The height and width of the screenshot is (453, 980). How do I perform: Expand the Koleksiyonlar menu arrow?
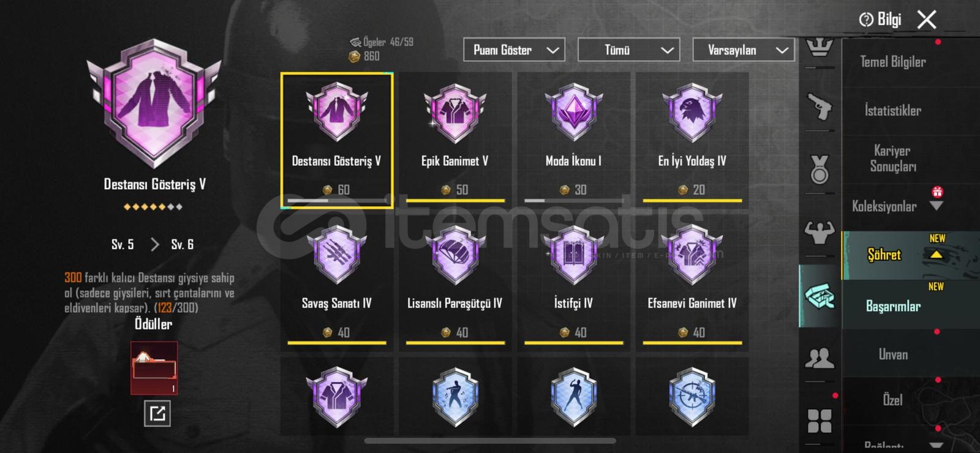pos(936,206)
